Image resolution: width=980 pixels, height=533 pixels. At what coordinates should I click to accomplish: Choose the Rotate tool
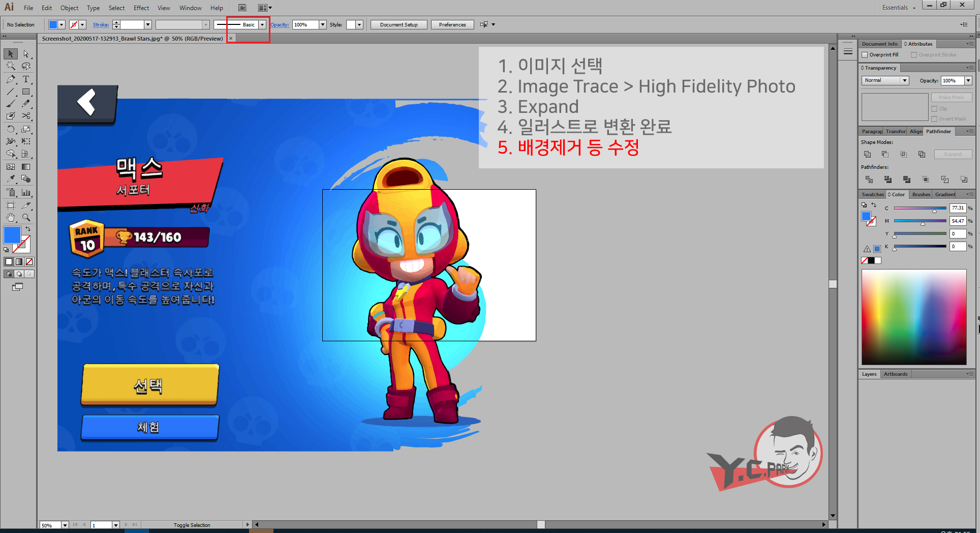[11, 129]
